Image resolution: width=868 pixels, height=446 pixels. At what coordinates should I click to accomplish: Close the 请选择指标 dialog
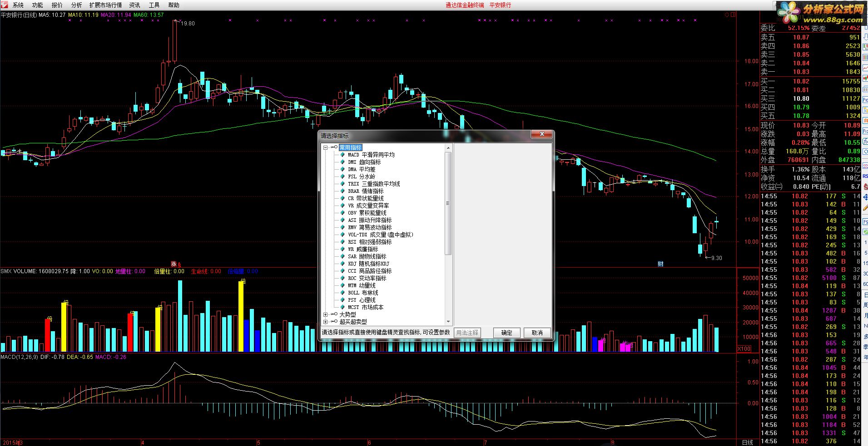[x=542, y=134]
